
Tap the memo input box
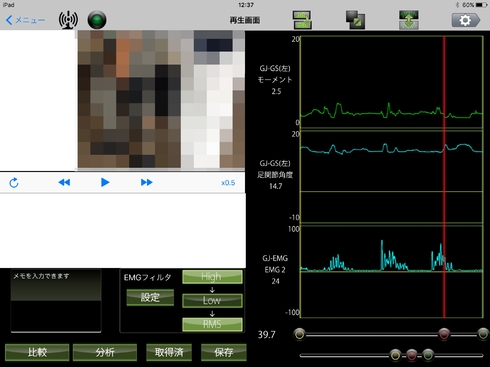point(56,301)
